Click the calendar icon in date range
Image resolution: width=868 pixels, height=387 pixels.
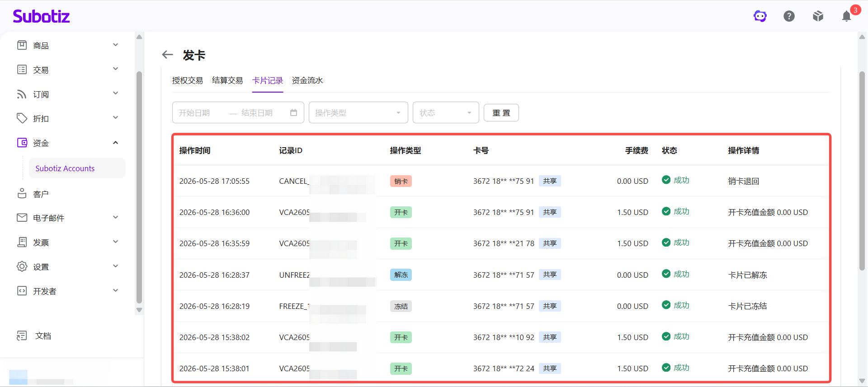coord(293,112)
